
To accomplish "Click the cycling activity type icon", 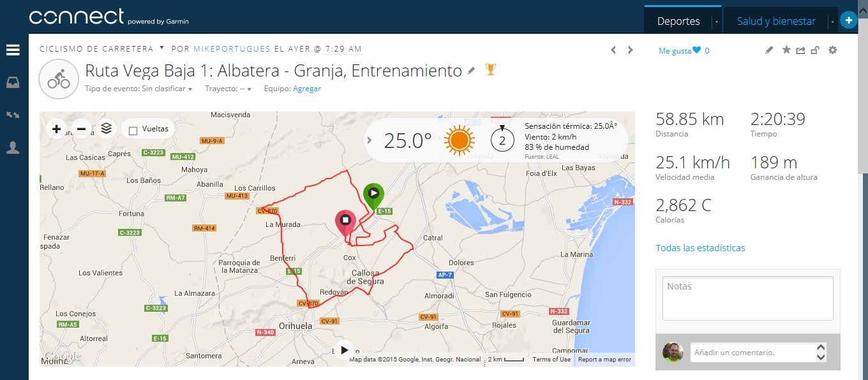I will tap(58, 80).
